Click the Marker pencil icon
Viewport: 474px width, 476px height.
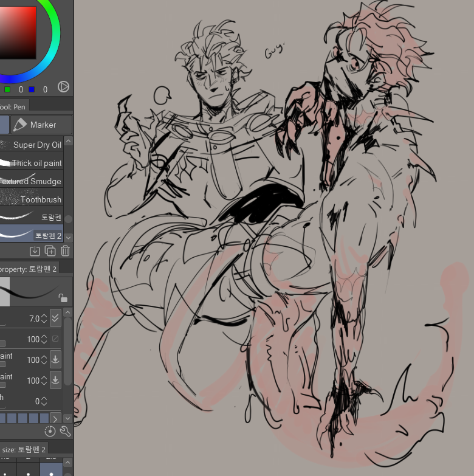coord(20,125)
